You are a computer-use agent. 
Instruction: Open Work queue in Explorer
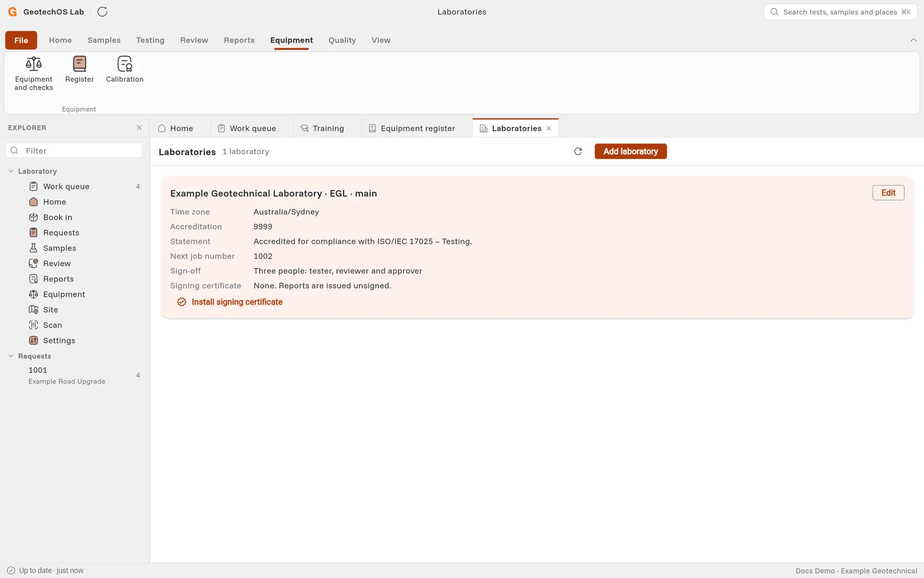[74, 187]
